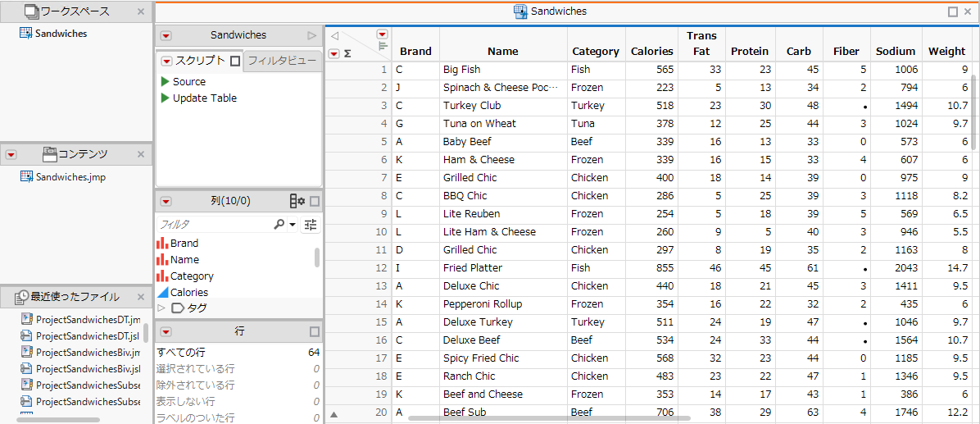Open the コンテンツ panel red triangle menu
This screenshot has width=980, height=424.
tap(11, 154)
